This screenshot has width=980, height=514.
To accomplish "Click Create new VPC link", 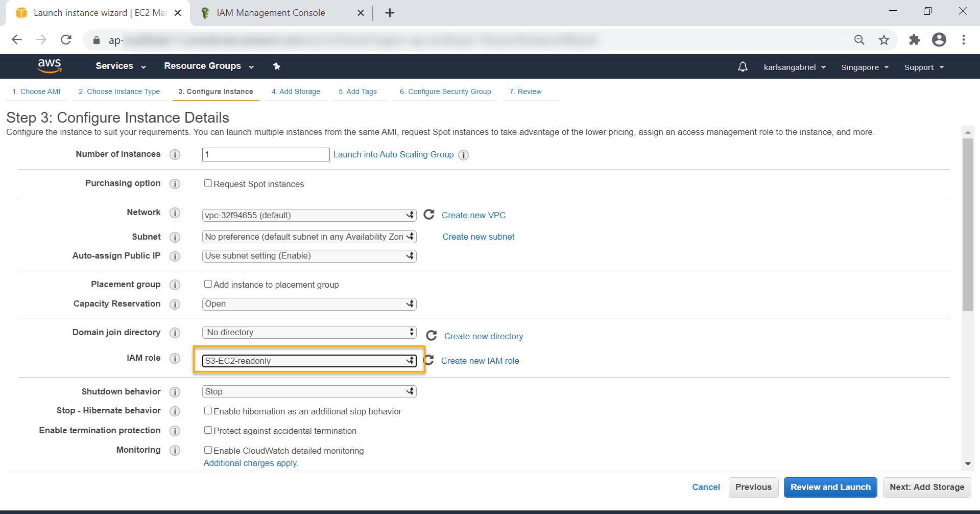I will (x=473, y=215).
